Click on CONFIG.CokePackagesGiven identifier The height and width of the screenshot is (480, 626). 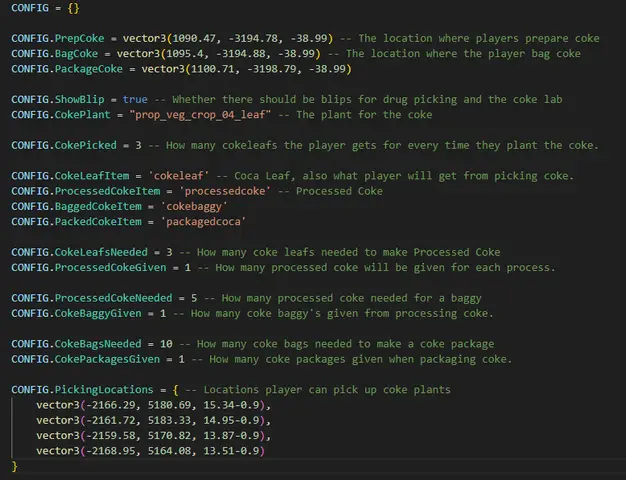tap(85, 359)
